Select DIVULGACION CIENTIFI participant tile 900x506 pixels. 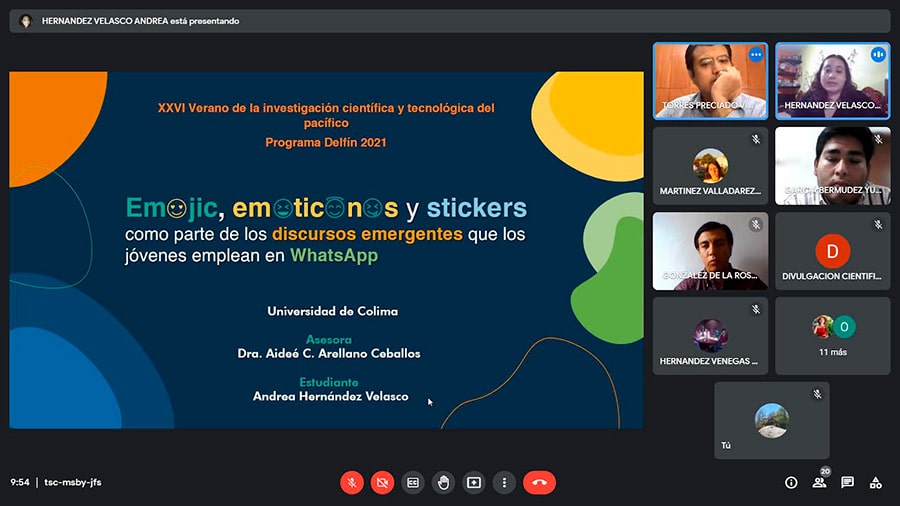[x=833, y=251]
